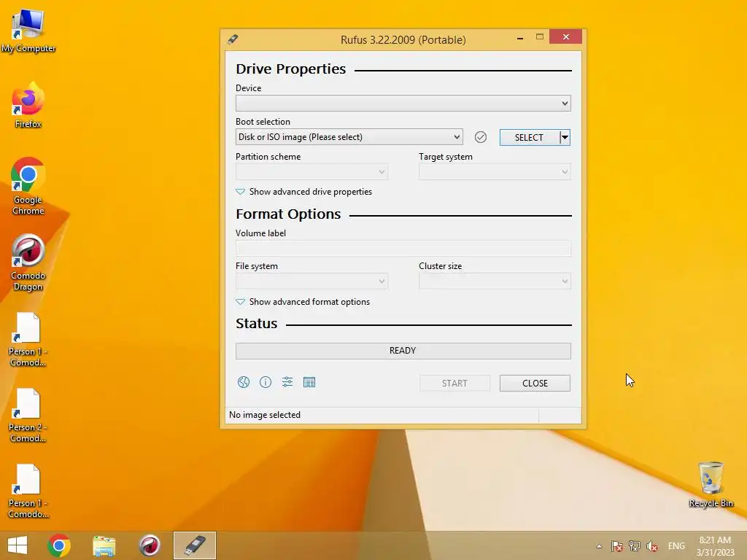The image size is (747, 560).
Task: Select Person 1 - Comodo... desktop shortcut
Action: pos(28,491)
